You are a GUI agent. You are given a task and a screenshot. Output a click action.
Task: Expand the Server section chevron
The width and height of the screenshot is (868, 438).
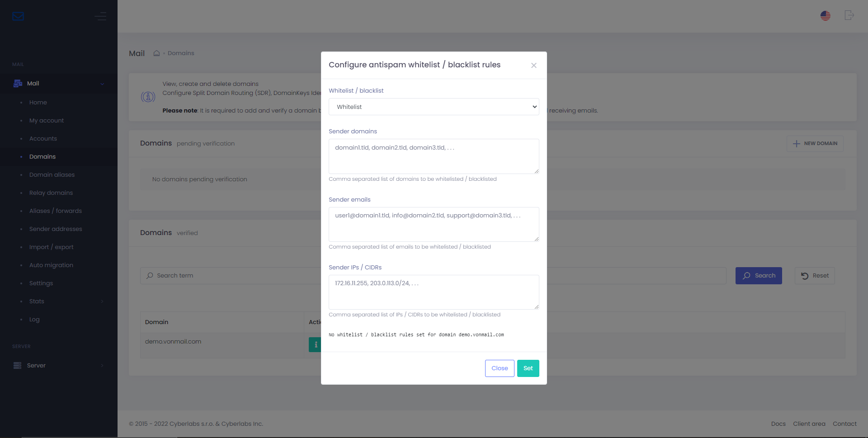point(102,366)
